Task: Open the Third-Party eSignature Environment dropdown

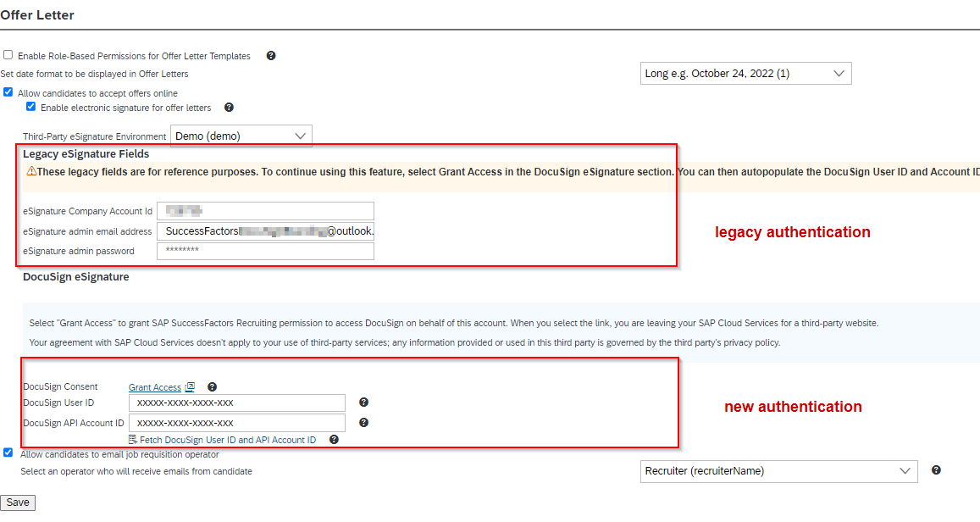Action: coord(241,136)
